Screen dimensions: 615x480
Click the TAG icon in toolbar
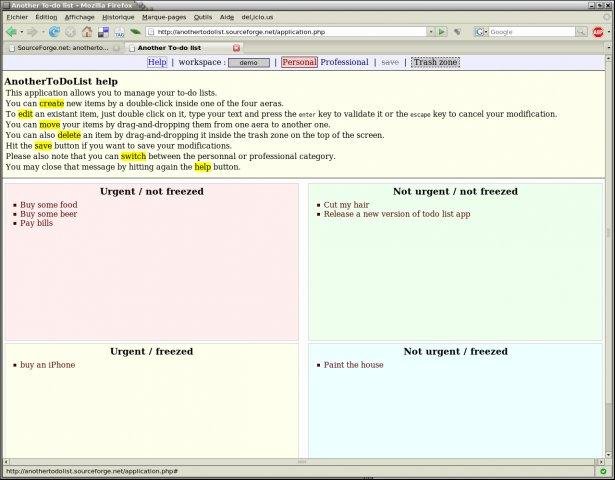pyautogui.click(x=120, y=32)
